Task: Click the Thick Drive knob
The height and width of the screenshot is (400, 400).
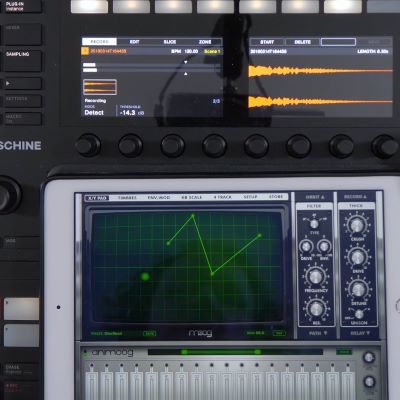Action: (358, 257)
